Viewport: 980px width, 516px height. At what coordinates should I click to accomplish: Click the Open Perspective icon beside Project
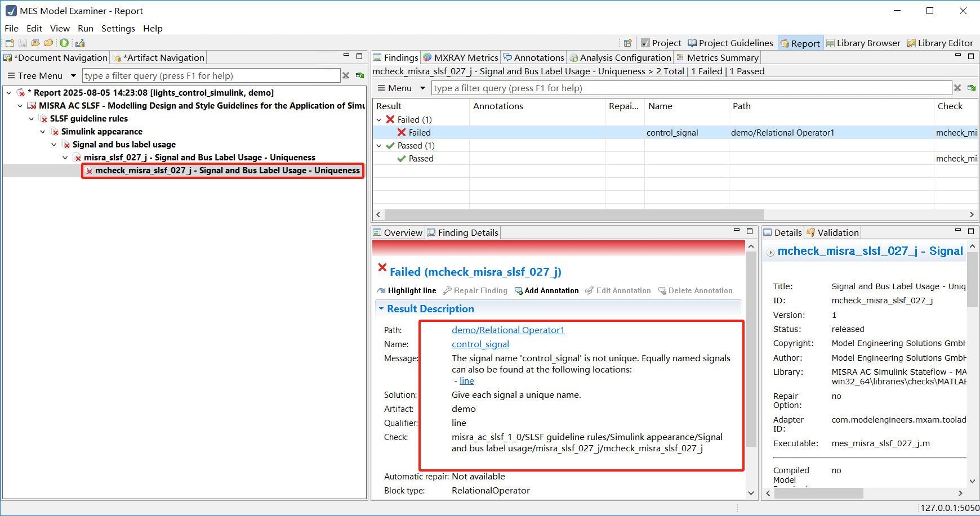627,43
